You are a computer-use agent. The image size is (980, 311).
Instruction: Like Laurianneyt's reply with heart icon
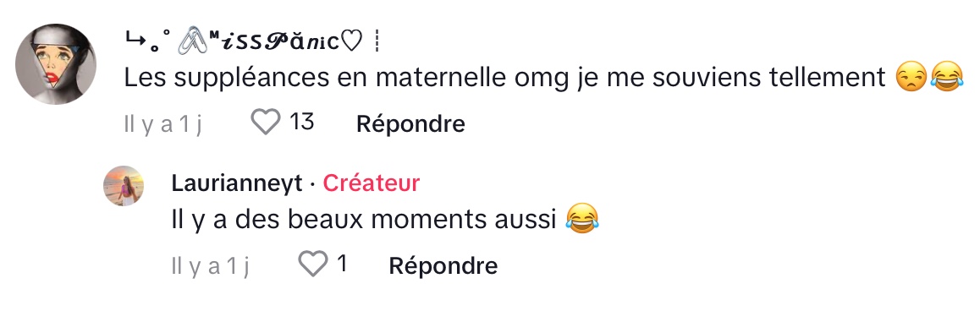coord(312,265)
